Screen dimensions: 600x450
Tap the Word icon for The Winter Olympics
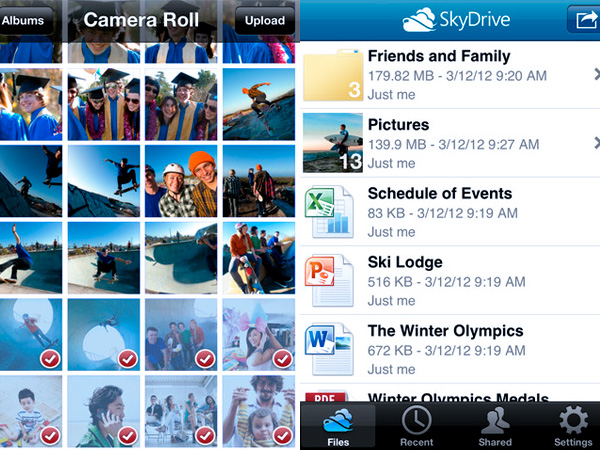tap(326, 347)
